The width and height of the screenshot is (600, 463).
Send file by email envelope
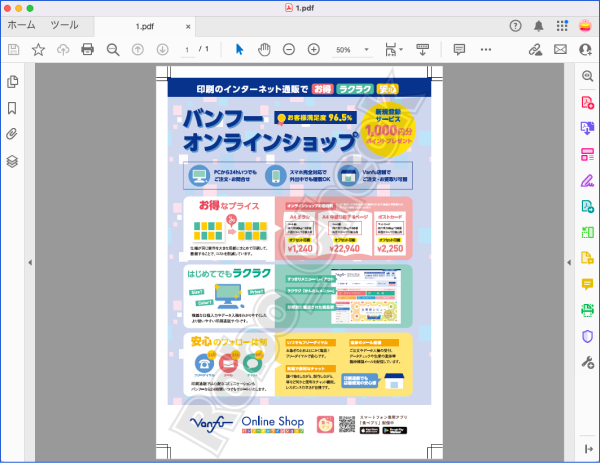point(560,49)
